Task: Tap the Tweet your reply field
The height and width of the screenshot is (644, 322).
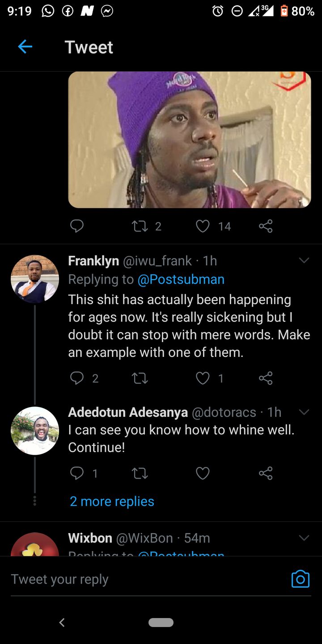Action: pos(148,579)
